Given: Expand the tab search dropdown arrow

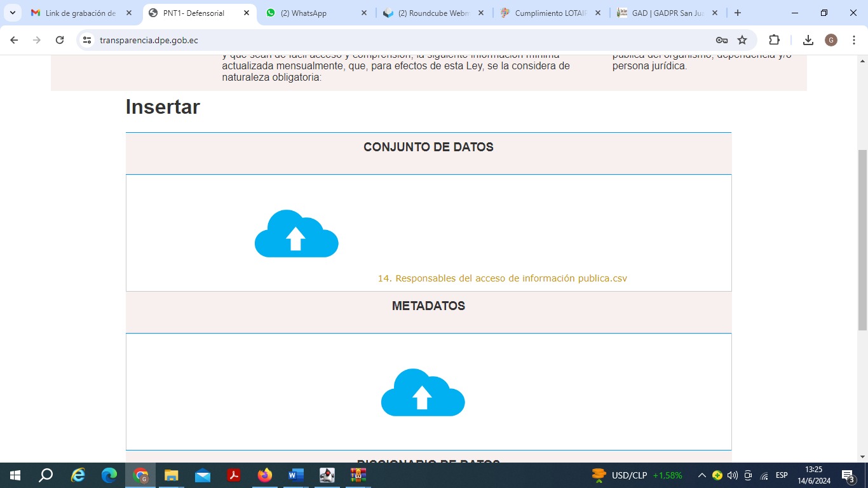Looking at the screenshot, I should coord(13,13).
